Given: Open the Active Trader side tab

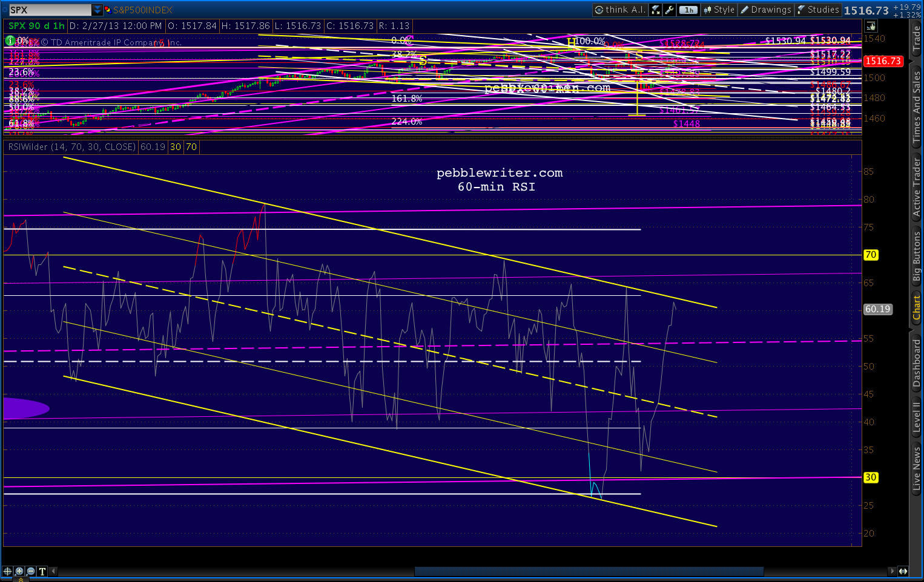Looking at the screenshot, I should coord(917,188).
